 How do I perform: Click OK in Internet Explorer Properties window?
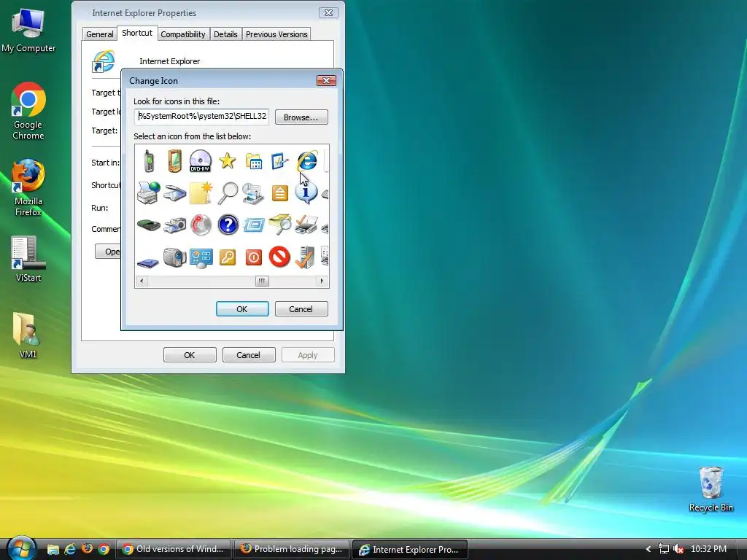tap(190, 355)
